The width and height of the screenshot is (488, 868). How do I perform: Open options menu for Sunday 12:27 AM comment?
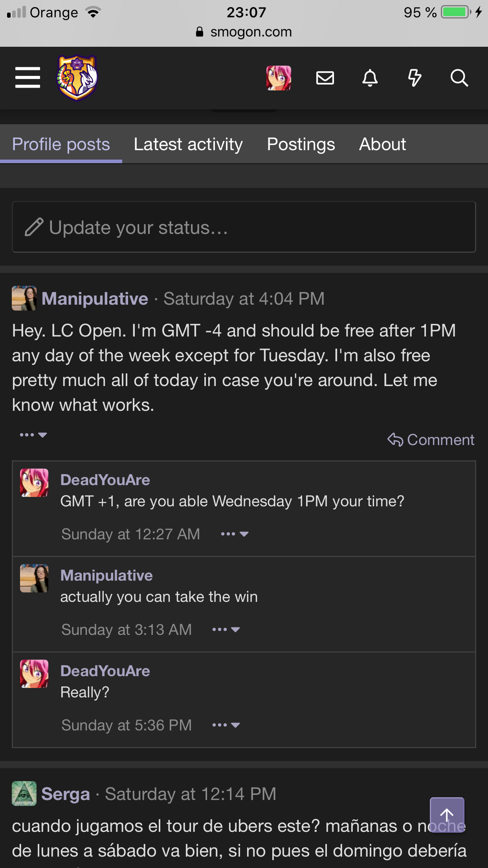tap(235, 534)
